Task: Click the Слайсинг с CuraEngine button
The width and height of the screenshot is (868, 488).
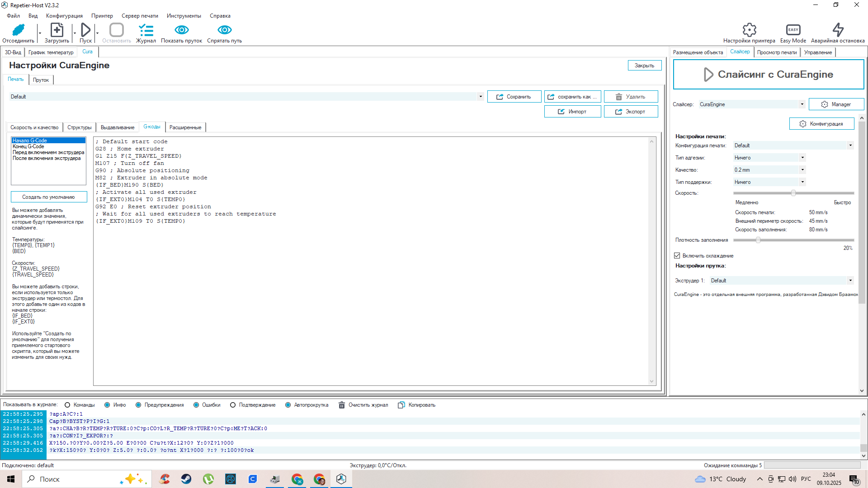Action: 768,75
